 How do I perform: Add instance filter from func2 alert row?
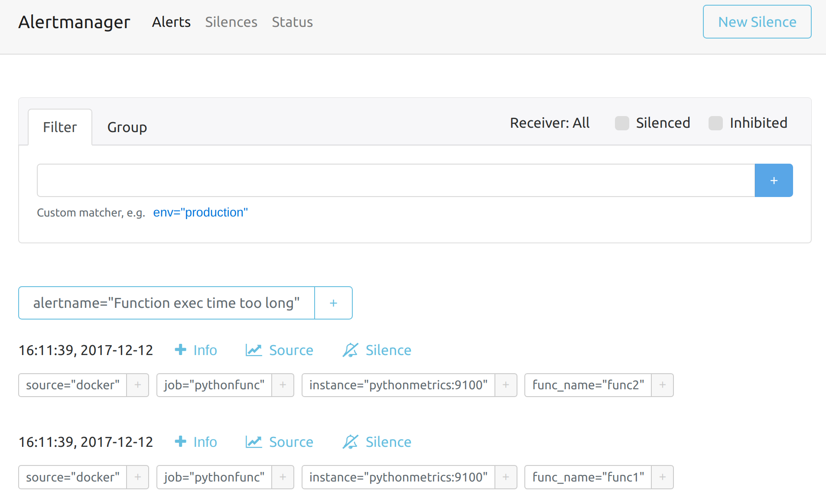pyautogui.click(x=506, y=385)
